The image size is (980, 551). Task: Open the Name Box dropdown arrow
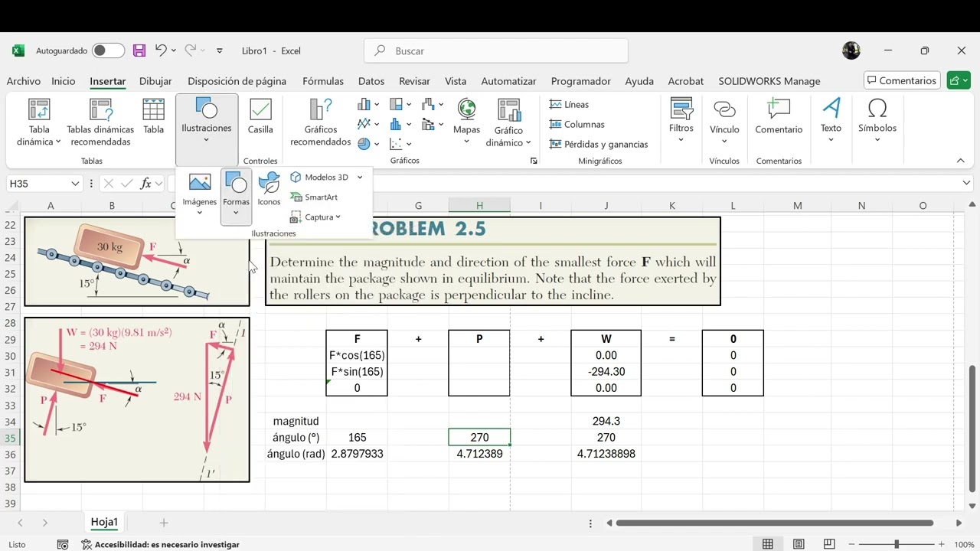pos(75,184)
